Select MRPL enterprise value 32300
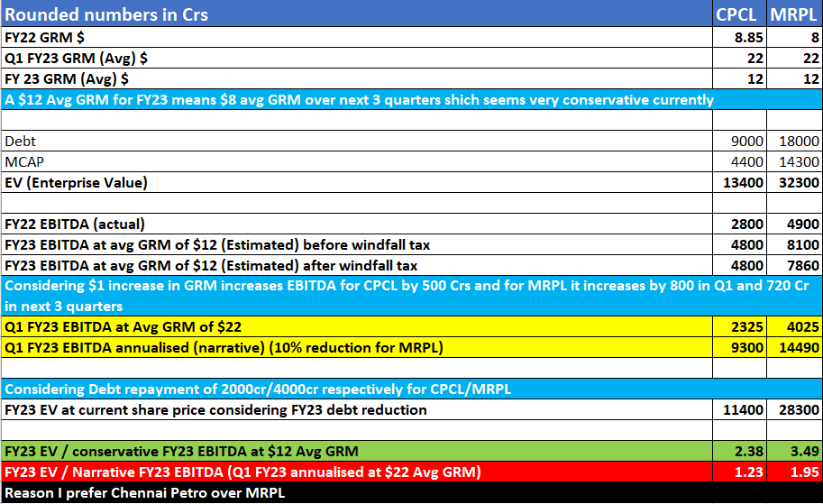 point(794,182)
